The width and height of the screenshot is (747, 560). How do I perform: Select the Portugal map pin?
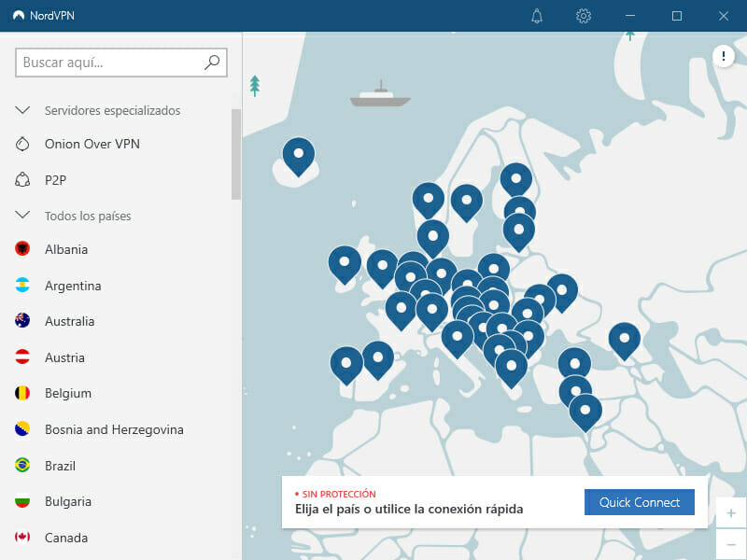pyautogui.click(x=346, y=366)
